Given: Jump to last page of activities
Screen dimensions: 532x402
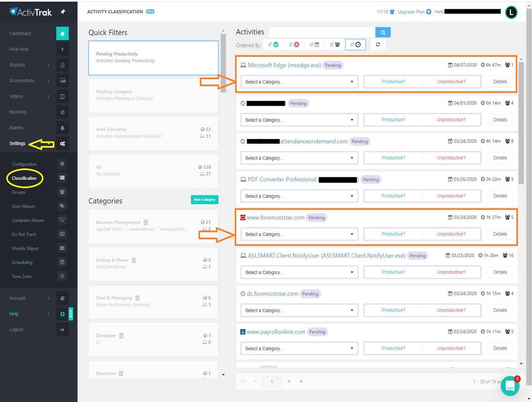Looking at the screenshot, I should (301, 381).
